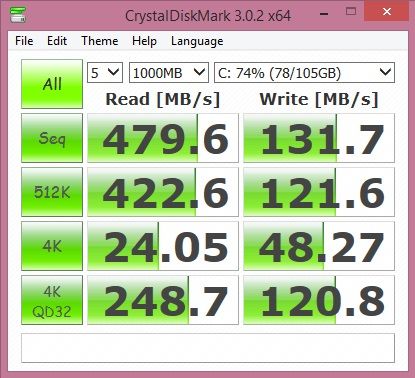Click the Seq read result 479.6

(x=163, y=138)
